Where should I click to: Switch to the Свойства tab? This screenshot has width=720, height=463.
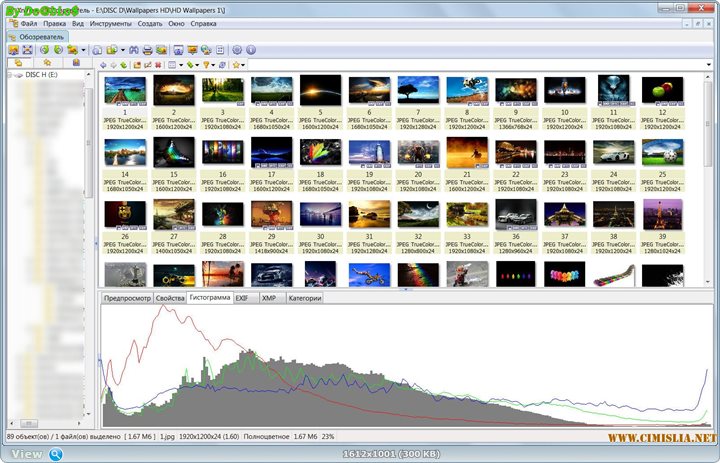[x=170, y=298]
